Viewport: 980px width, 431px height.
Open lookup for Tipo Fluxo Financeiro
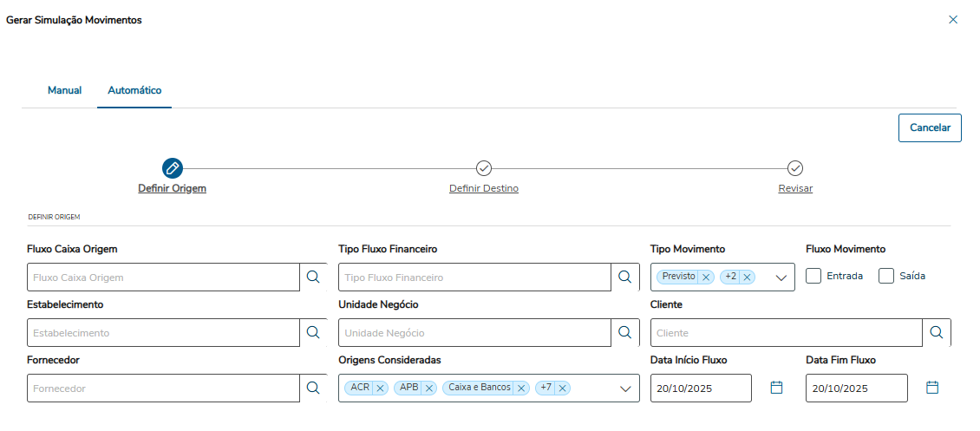click(624, 278)
